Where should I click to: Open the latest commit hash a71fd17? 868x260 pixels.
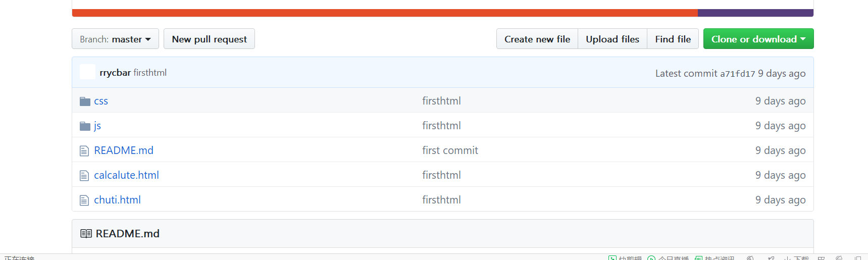(737, 74)
